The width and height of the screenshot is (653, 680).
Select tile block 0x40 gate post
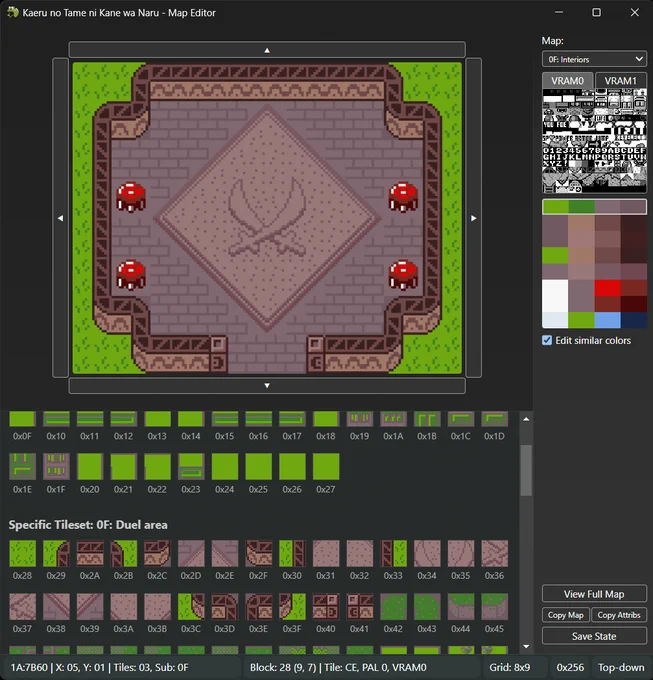326,607
